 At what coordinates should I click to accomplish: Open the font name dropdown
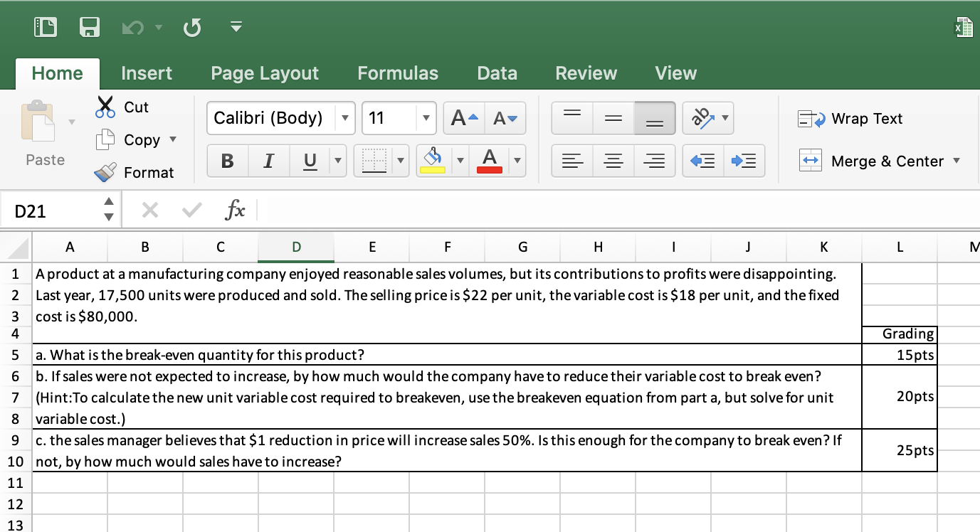[x=347, y=118]
